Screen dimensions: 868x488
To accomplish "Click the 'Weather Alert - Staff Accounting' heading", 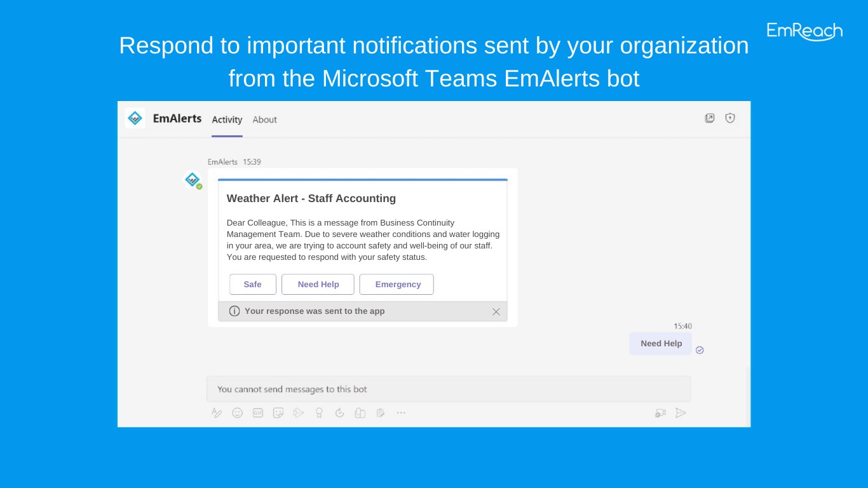I will pos(311,198).
